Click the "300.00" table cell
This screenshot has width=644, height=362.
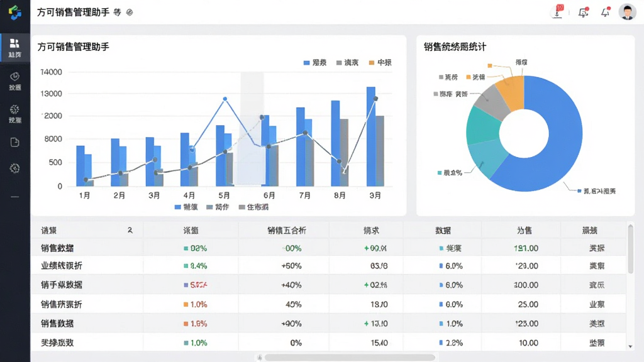click(526, 285)
